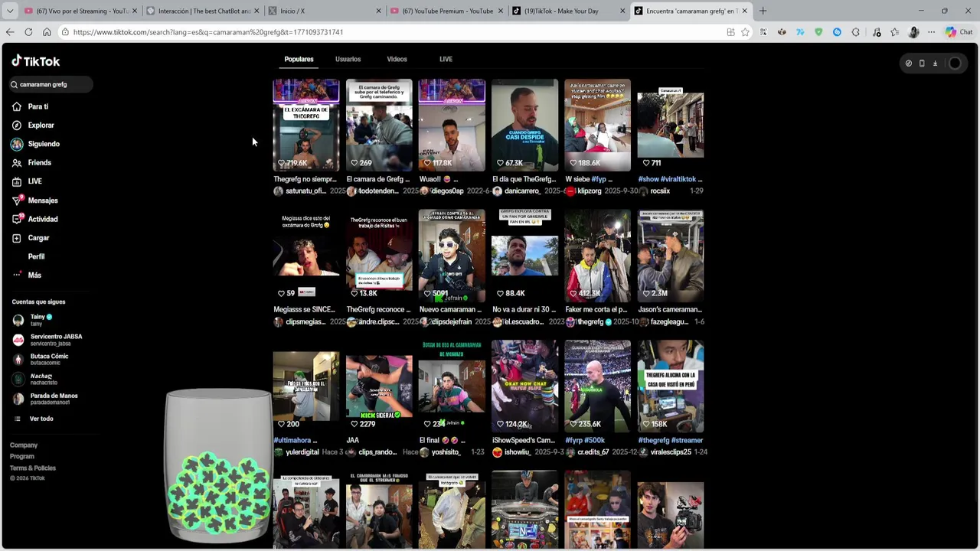Screen dimensions: 980x551
Task: Click the TikTok logo
Action: coord(35,61)
